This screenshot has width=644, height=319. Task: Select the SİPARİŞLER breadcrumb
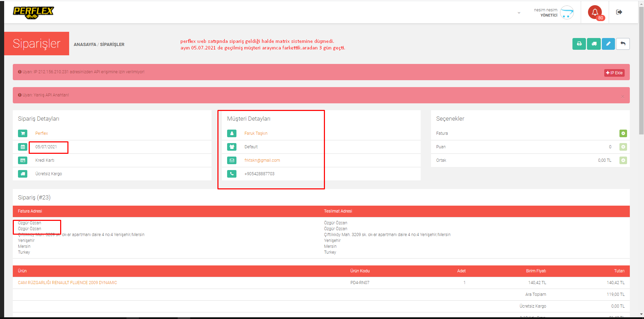[112, 45]
